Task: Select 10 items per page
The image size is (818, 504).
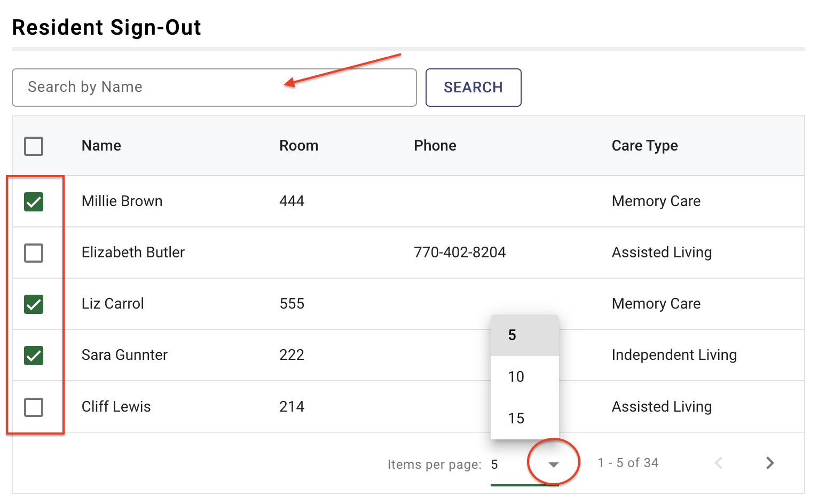Action: click(516, 376)
